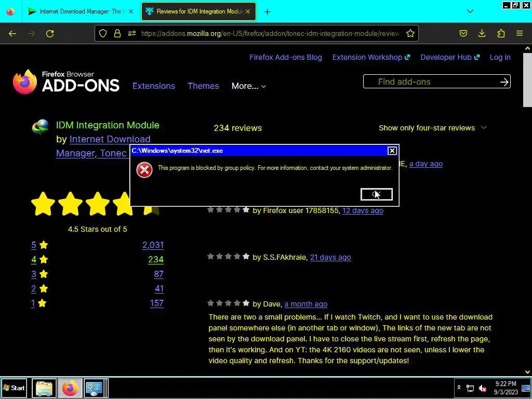Click Log in link
532x399 pixels.
(x=500, y=57)
